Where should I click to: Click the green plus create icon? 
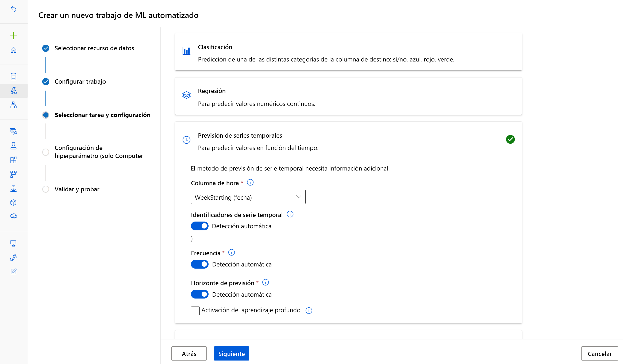click(13, 36)
